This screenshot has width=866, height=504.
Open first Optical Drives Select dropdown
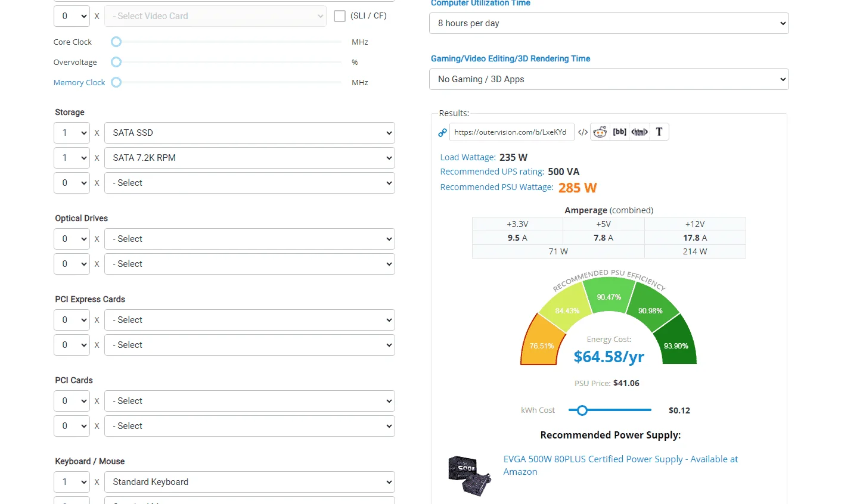(x=250, y=239)
